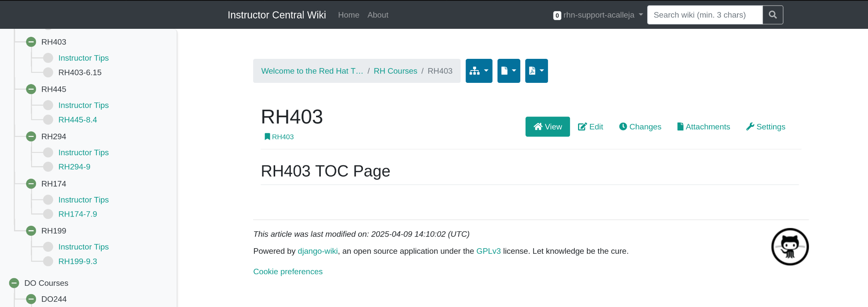Open RH199-9.3 in the tree
The width and height of the screenshot is (868, 307).
pos(78,261)
